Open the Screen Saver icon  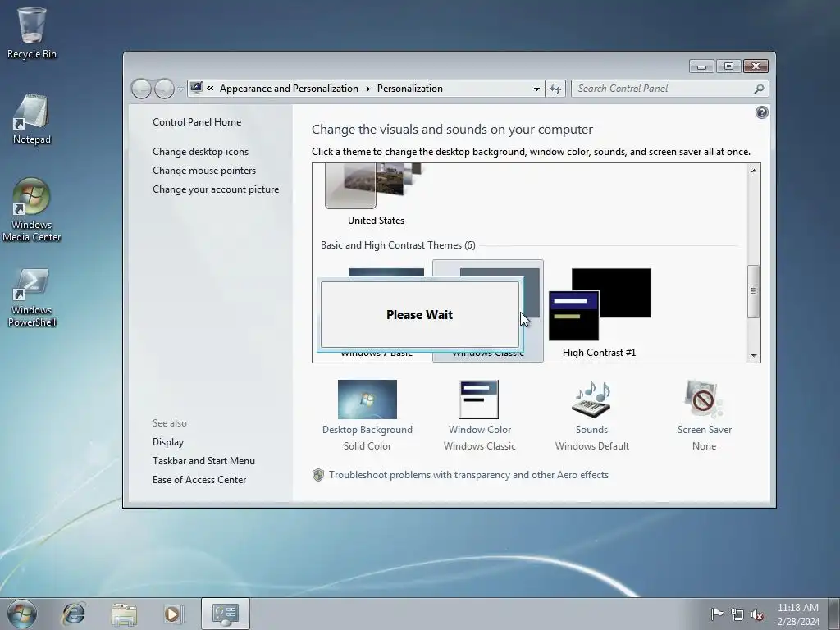pos(703,399)
